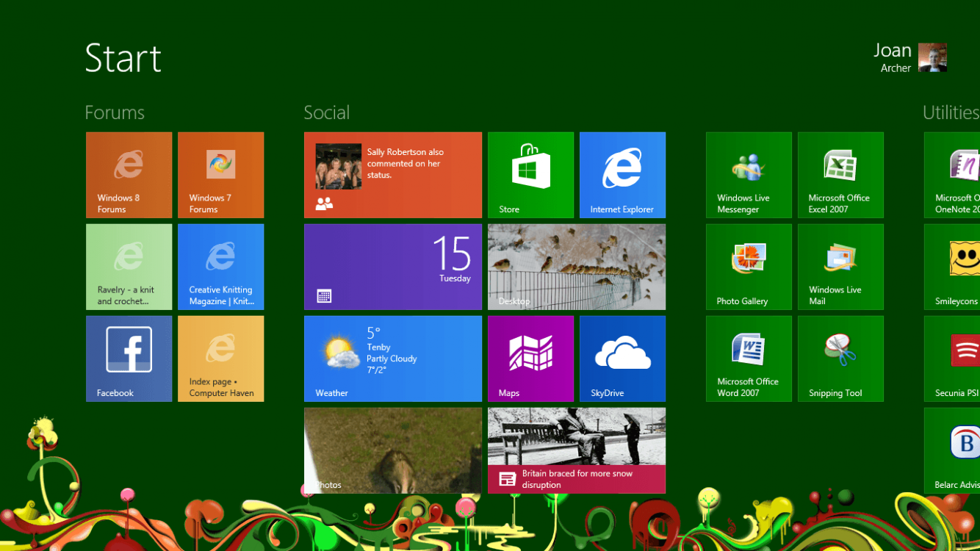
Task: Open the Facebook tile
Action: tap(129, 359)
